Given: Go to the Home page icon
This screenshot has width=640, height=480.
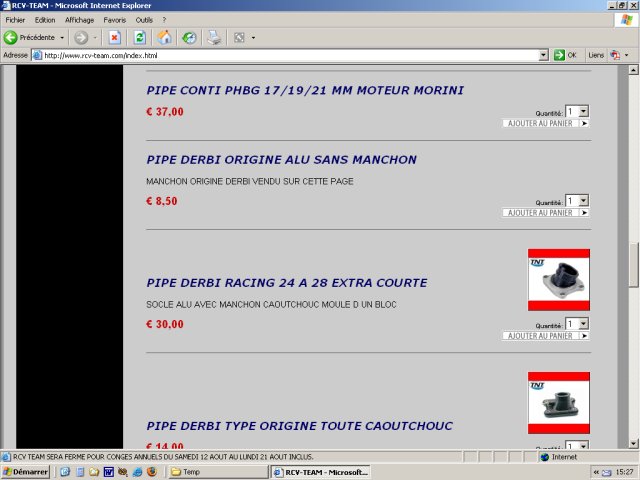Looking at the screenshot, I should [x=164, y=37].
